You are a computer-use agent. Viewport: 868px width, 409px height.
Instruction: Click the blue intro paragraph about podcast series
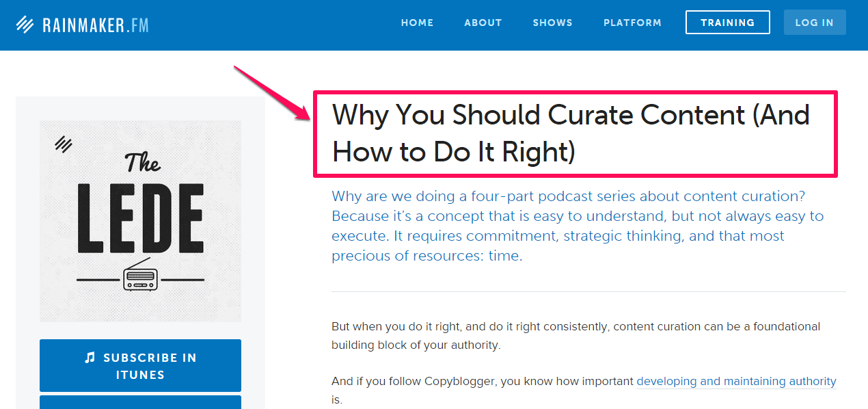[x=578, y=226]
